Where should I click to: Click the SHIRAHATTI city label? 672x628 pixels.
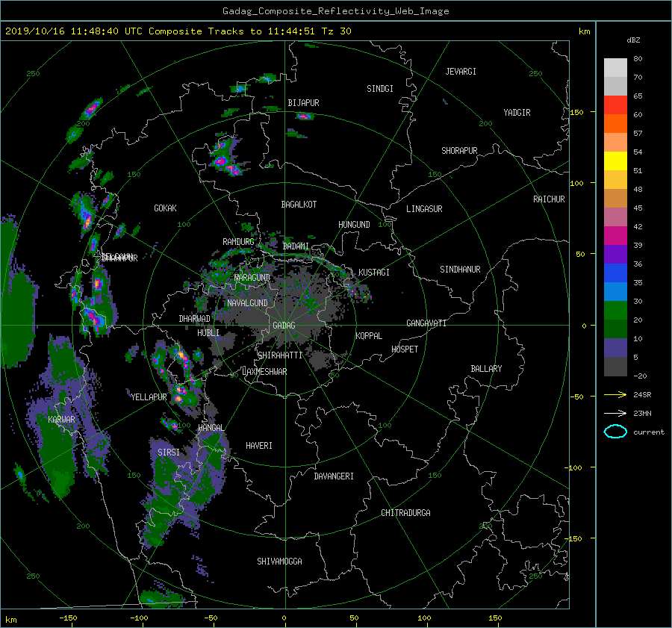pos(280,355)
